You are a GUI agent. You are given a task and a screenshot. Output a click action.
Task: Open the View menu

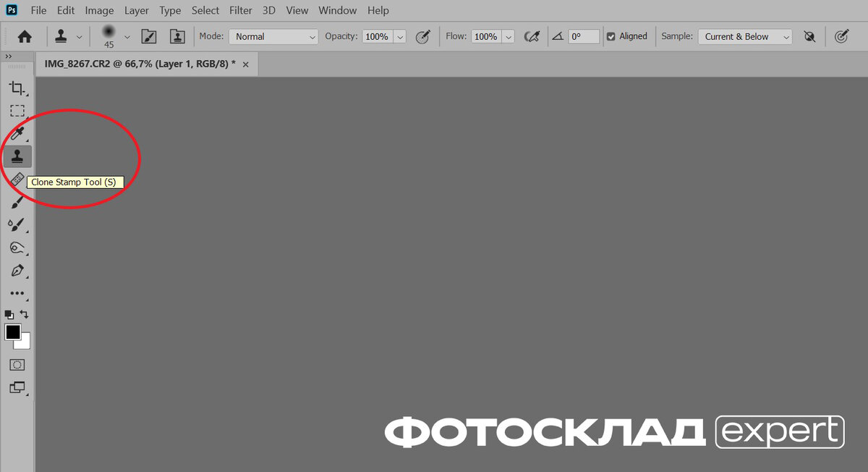(x=297, y=10)
